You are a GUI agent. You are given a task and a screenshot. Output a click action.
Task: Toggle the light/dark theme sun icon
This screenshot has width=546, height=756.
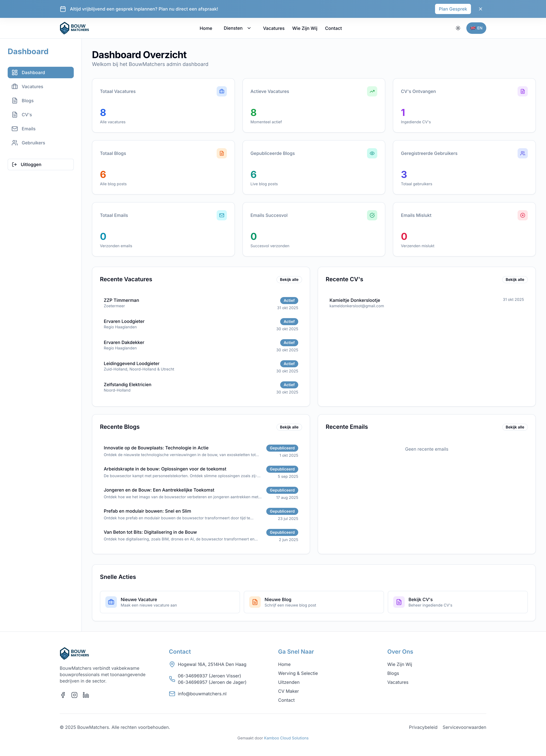(458, 28)
